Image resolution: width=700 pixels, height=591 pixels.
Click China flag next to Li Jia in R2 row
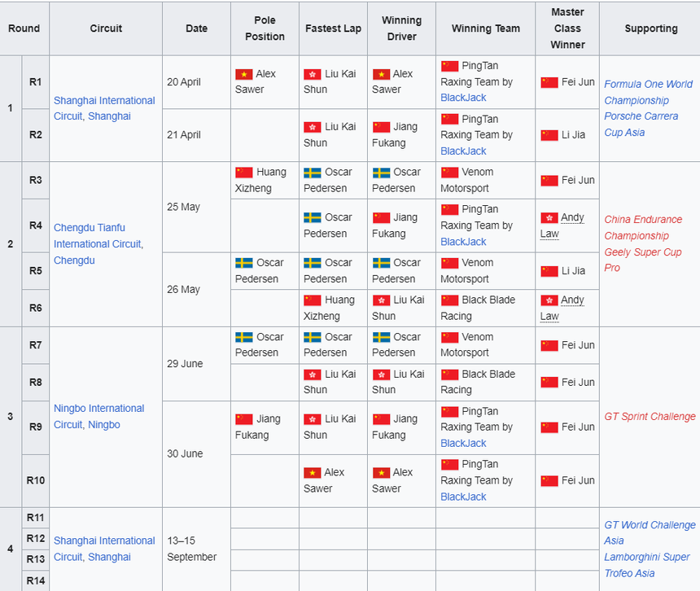click(x=549, y=135)
